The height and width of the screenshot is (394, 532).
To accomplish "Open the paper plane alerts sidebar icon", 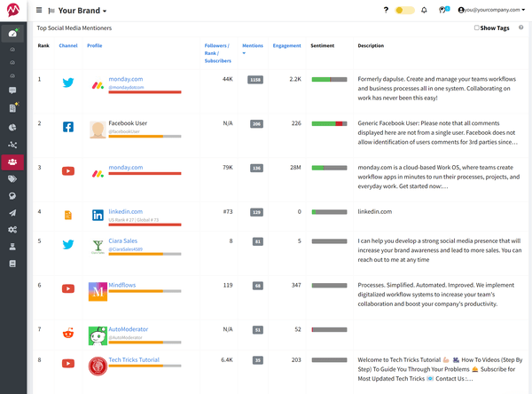I will point(12,213).
